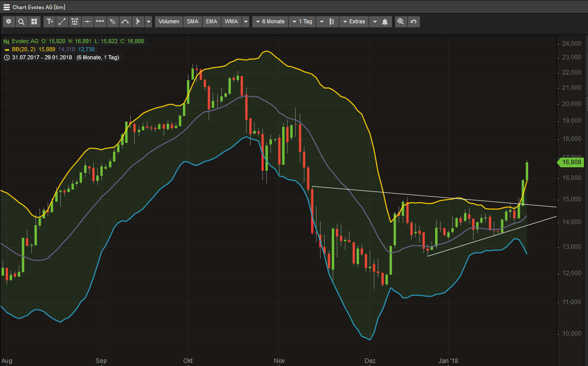This screenshot has width=588, height=366.
Task: Click the closing value C: 16,808
Action: pos(132,41)
